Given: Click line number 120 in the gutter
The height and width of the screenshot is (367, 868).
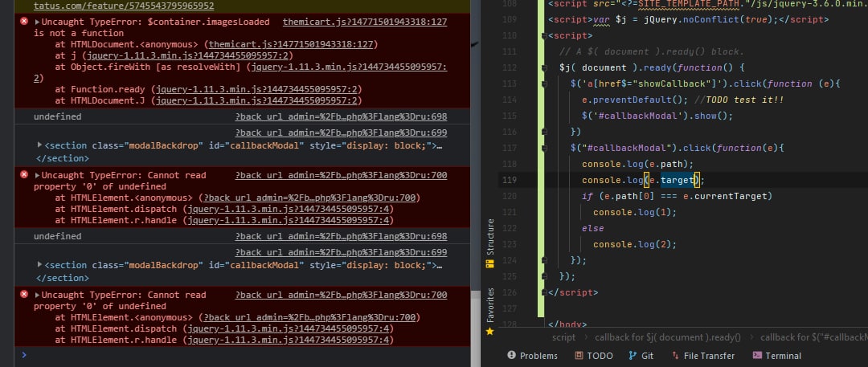Looking at the screenshot, I should (x=509, y=196).
